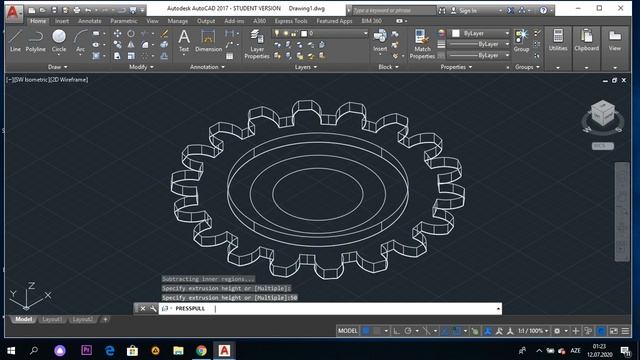Expand the Modify panel

click(x=141, y=67)
